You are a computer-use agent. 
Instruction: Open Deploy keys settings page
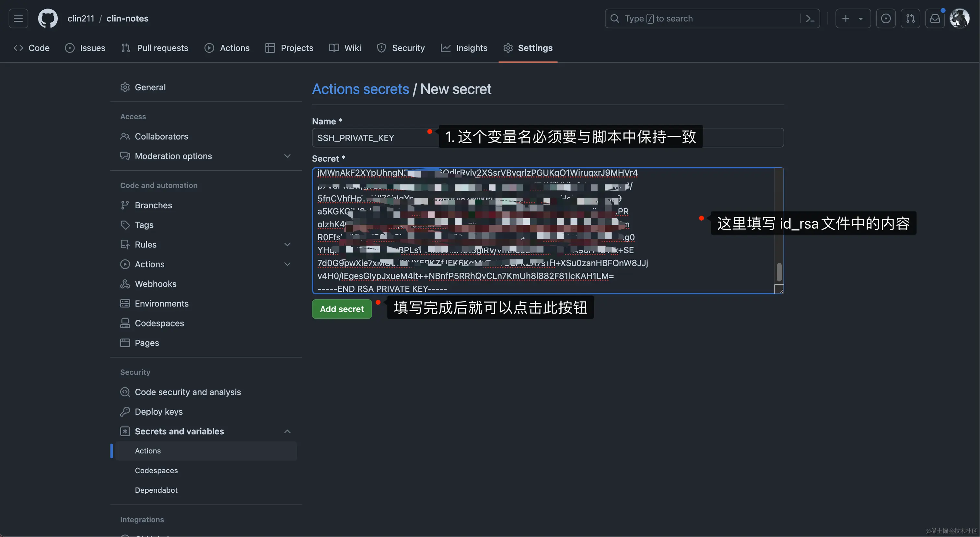158,412
